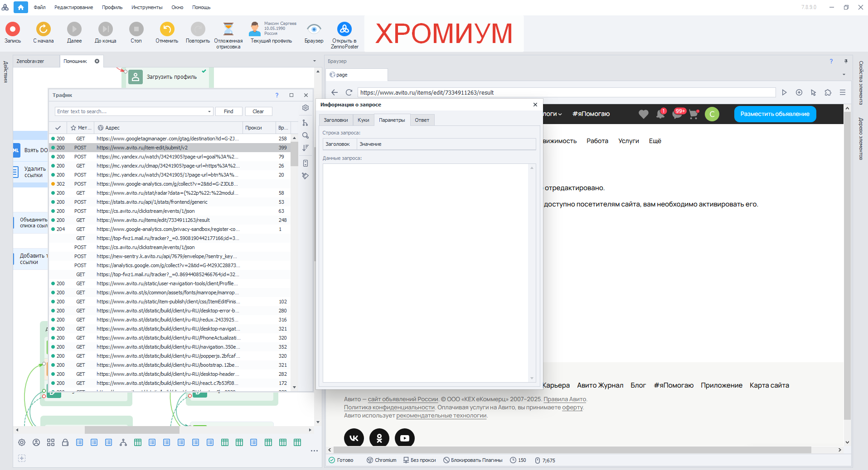Switch to the Ответ tab

coord(422,120)
